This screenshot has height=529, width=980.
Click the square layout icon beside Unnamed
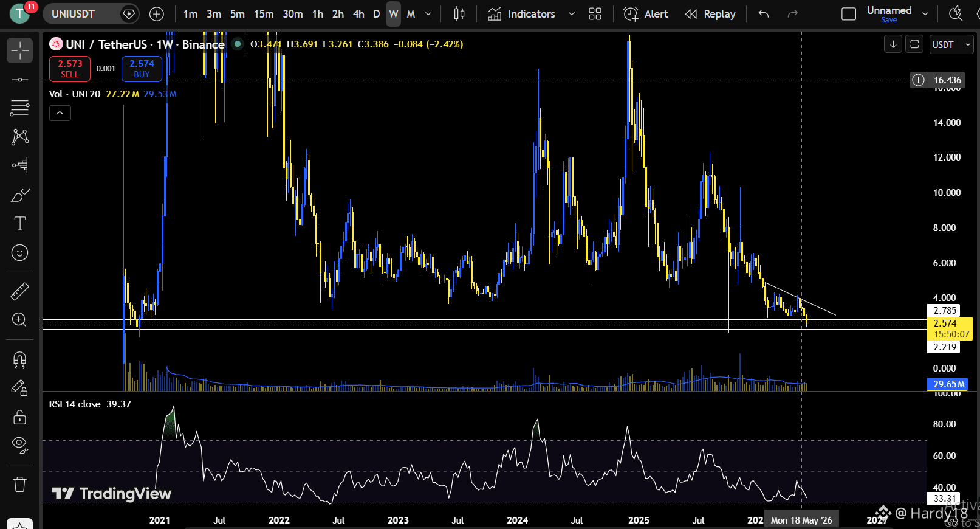click(849, 14)
